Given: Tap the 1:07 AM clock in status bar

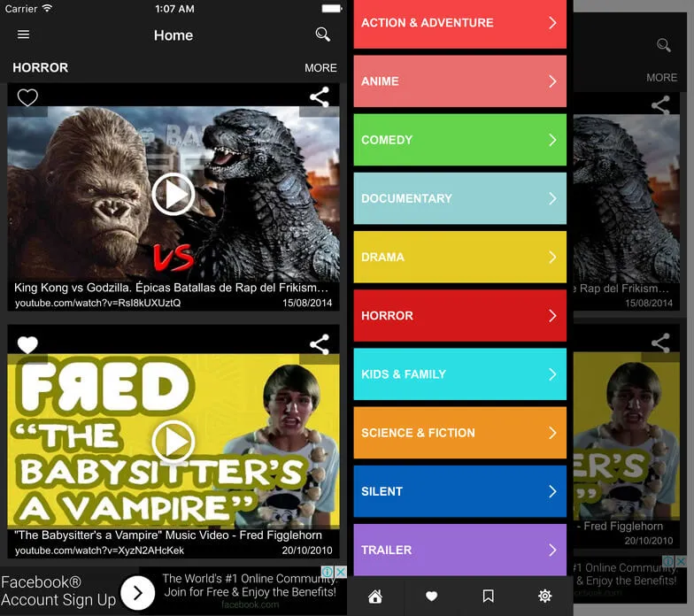Looking at the screenshot, I should (174, 9).
